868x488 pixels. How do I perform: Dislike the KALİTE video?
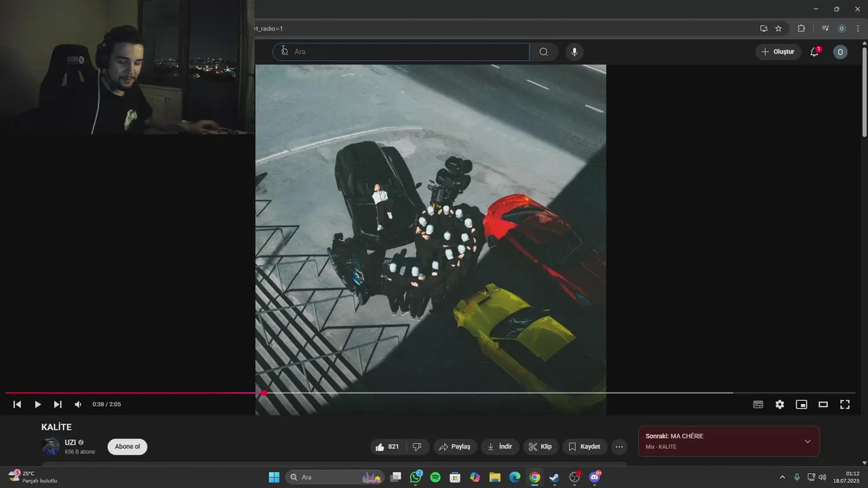417,447
